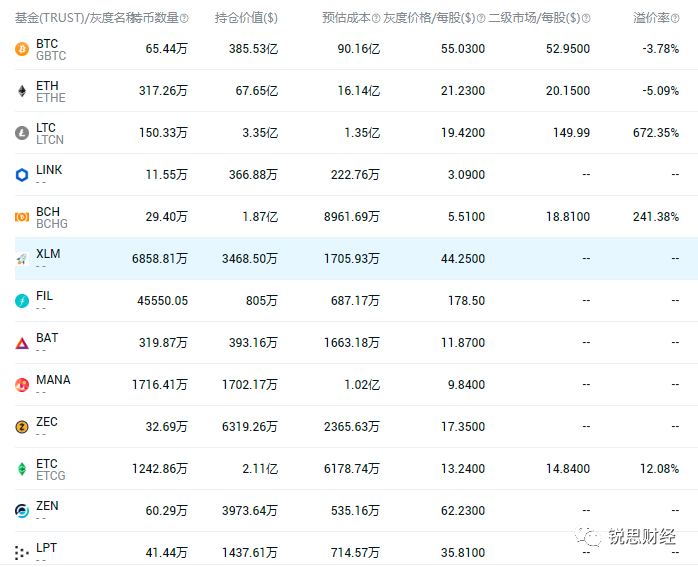Click the Stellar XLM rocket icon
This screenshot has height=567, width=698.
pos(22,259)
